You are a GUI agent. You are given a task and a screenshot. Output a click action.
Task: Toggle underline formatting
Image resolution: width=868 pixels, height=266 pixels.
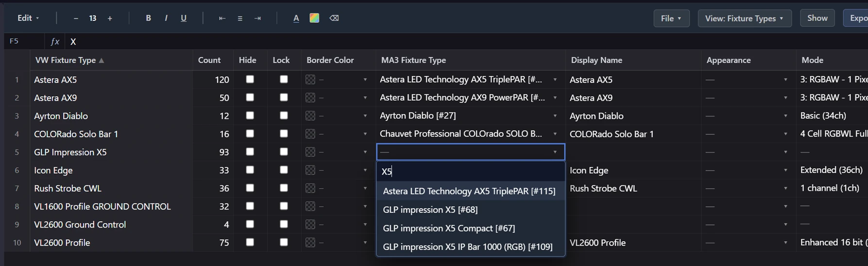pyautogui.click(x=184, y=18)
